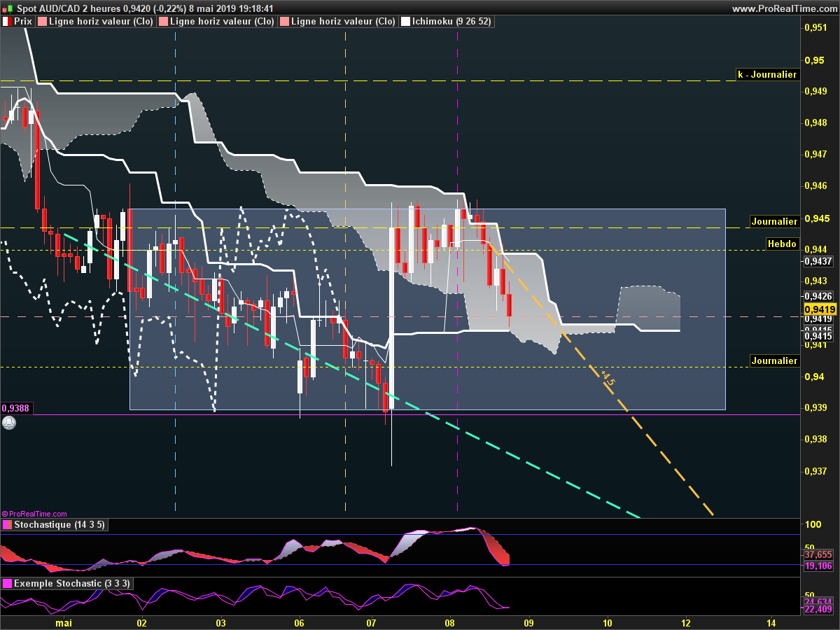Visit www.ProRealTime.com link in title bar
The width and height of the screenshot is (840, 630).
[x=784, y=8]
